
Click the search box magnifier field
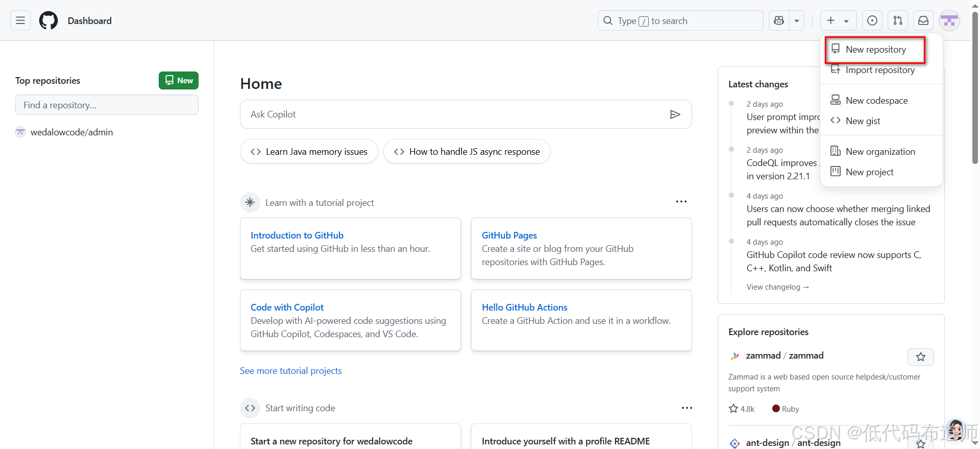click(680, 20)
